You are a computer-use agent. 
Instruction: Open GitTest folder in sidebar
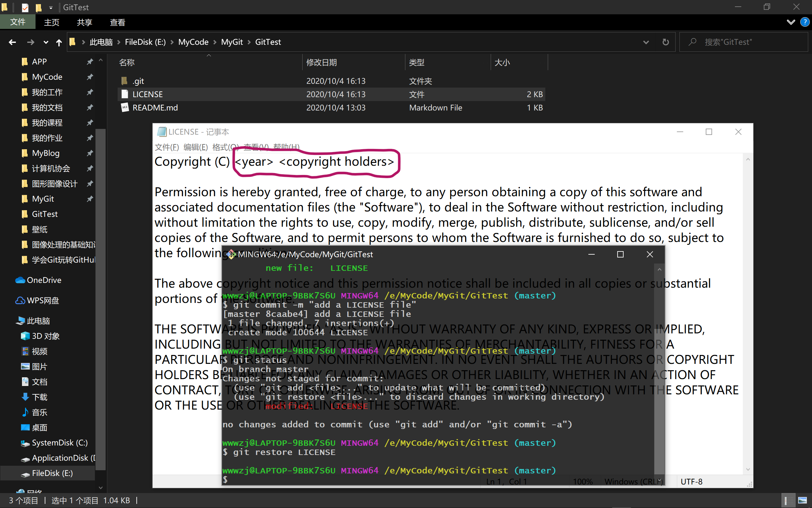click(x=45, y=214)
